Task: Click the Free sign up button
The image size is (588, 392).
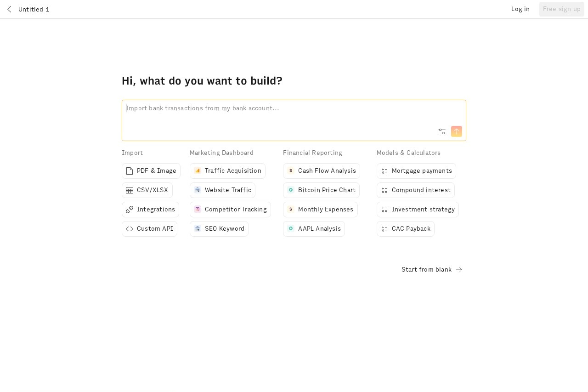Action: coord(561,9)
